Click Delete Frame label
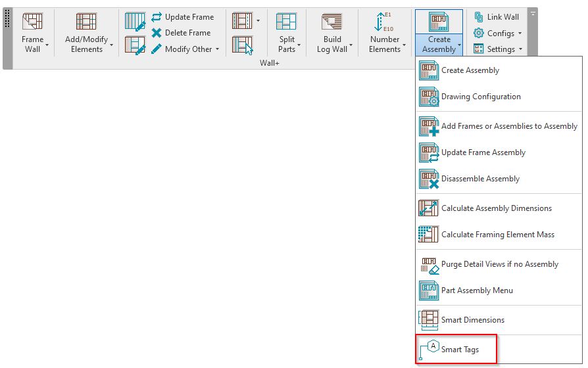588x368 pixels. [x=188, y=33]
